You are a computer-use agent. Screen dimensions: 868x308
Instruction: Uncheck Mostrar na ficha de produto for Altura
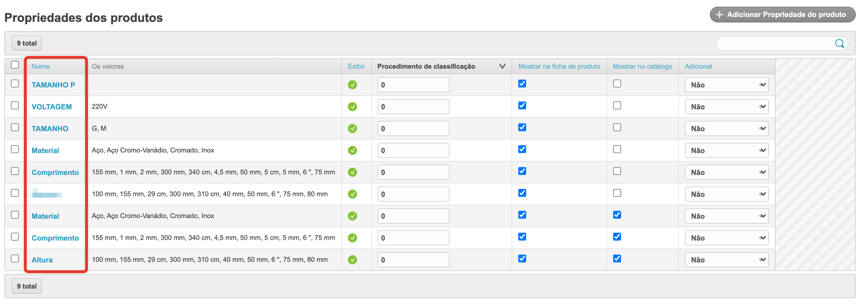522,258
